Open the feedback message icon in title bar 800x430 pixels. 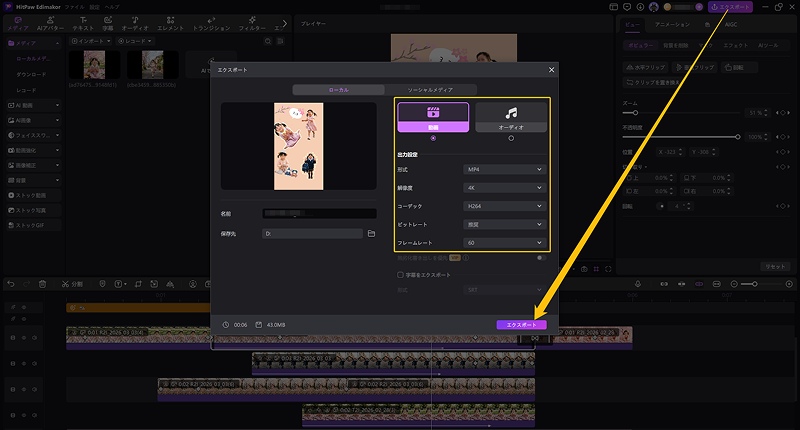627,7
